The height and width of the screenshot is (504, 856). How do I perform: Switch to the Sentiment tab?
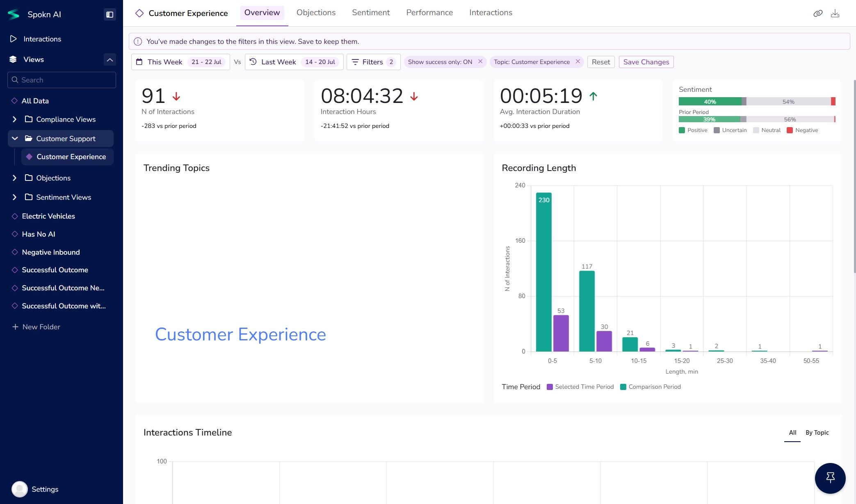(x=370, y=13)
